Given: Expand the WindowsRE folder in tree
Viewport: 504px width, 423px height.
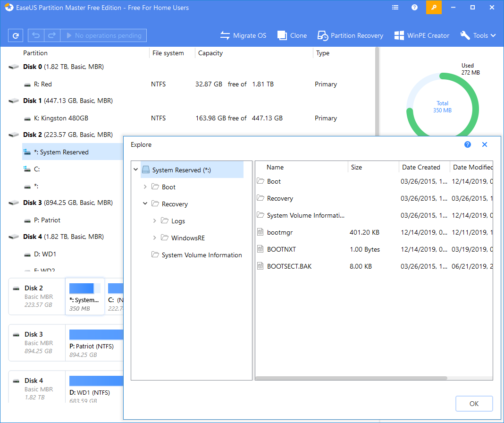Looking at the screenshot, I should [x=155, y=238].
